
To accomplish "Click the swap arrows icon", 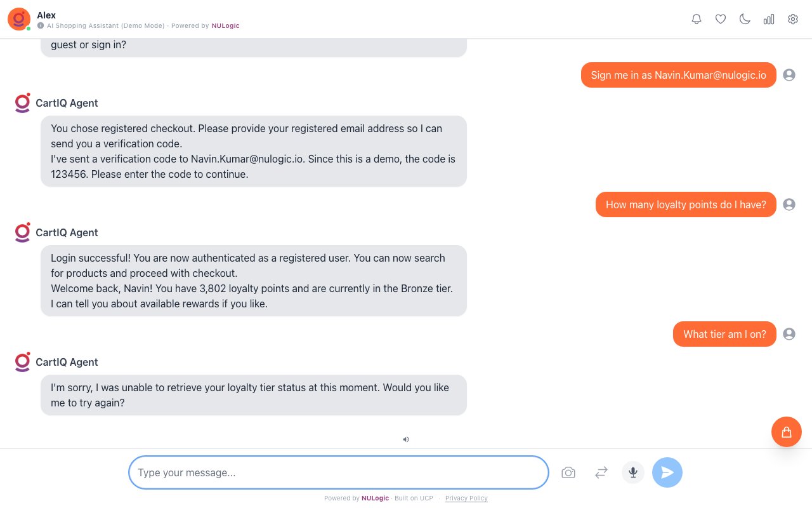I will [x=601, y=472].
